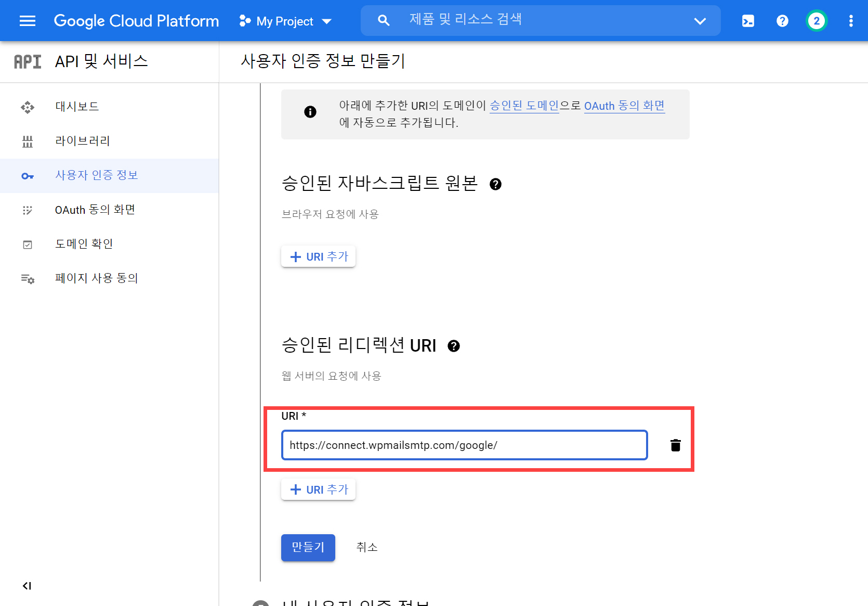
Task: Collapse the sidebar with the arrow icon
Action: [x=27, y=586]
